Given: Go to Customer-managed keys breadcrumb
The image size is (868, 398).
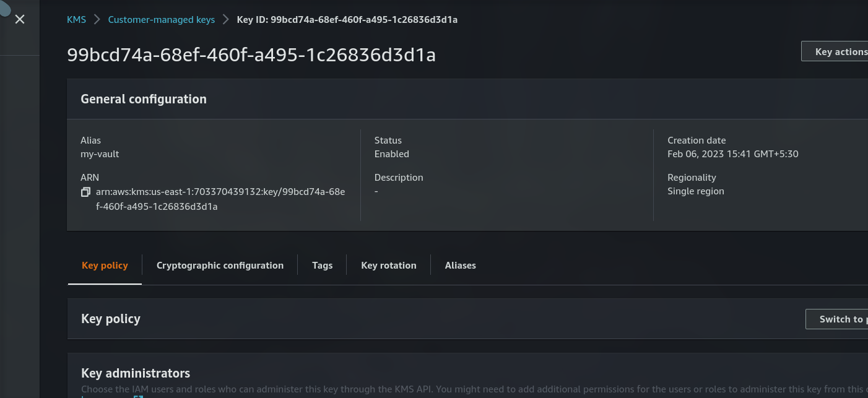Looking at the screenshot, I should [162, 20].
